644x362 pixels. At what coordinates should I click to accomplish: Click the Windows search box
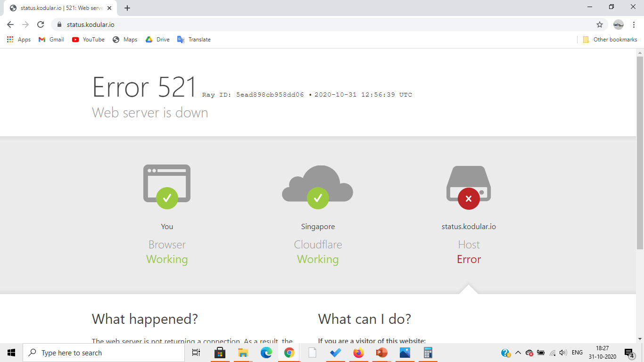(x=104, y=353)
